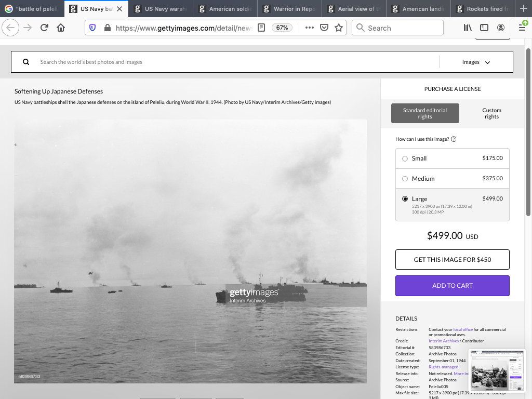Open the Firefox library icon

[468, 28]
